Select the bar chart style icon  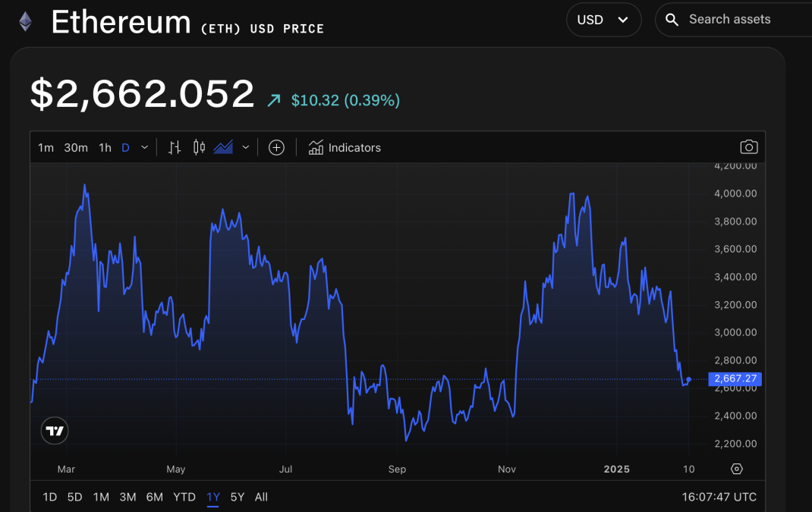(x=175, y=148)
